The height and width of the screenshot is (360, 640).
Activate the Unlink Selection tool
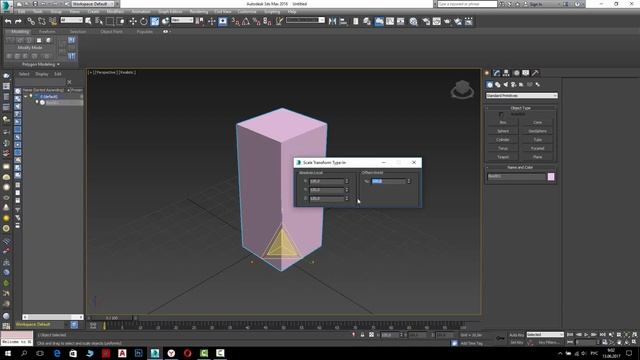[x=42, y=21]
